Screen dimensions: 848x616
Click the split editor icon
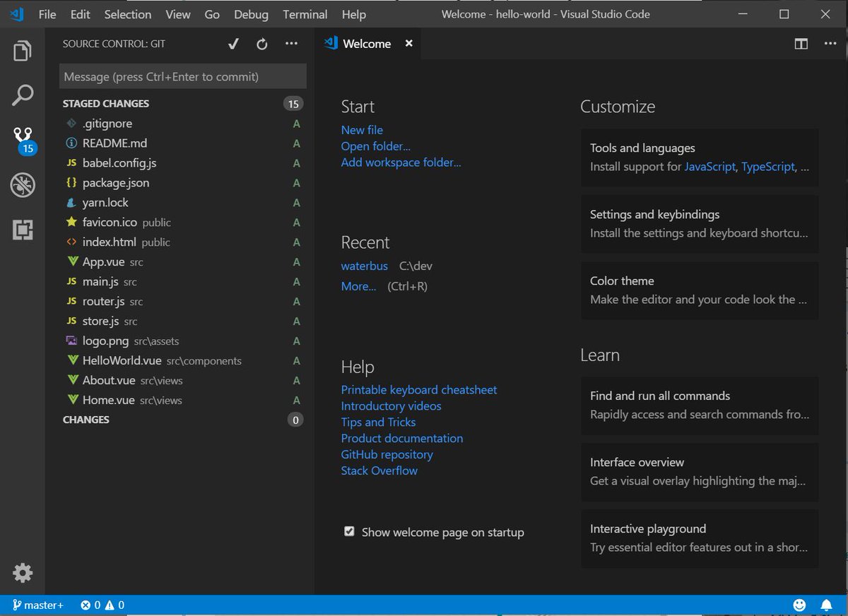[801, 44]
